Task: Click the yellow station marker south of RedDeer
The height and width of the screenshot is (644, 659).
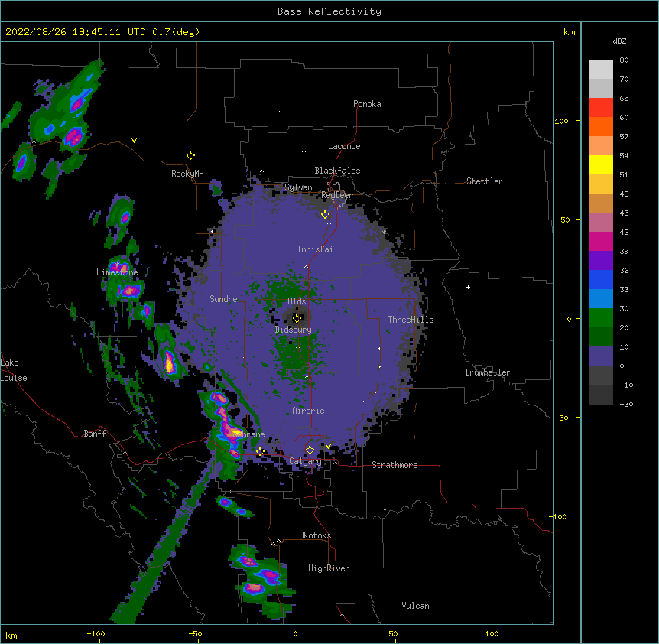Action: 326,215
